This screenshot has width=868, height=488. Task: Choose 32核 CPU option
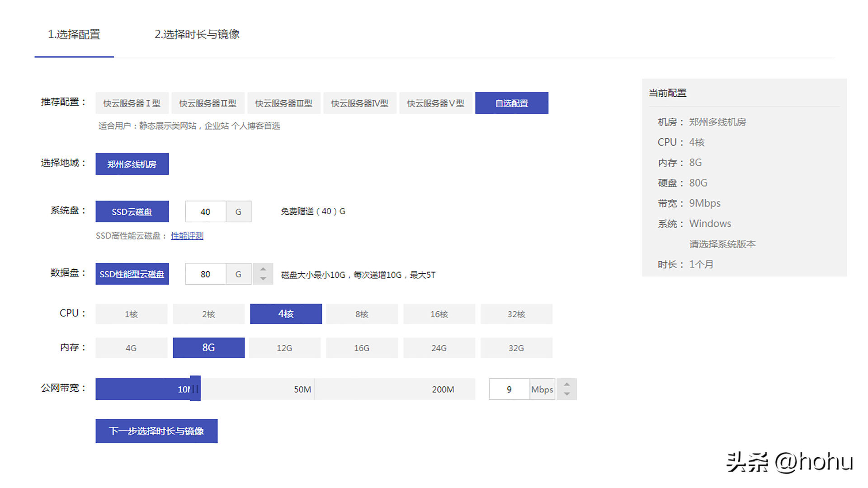coord(517,314)
